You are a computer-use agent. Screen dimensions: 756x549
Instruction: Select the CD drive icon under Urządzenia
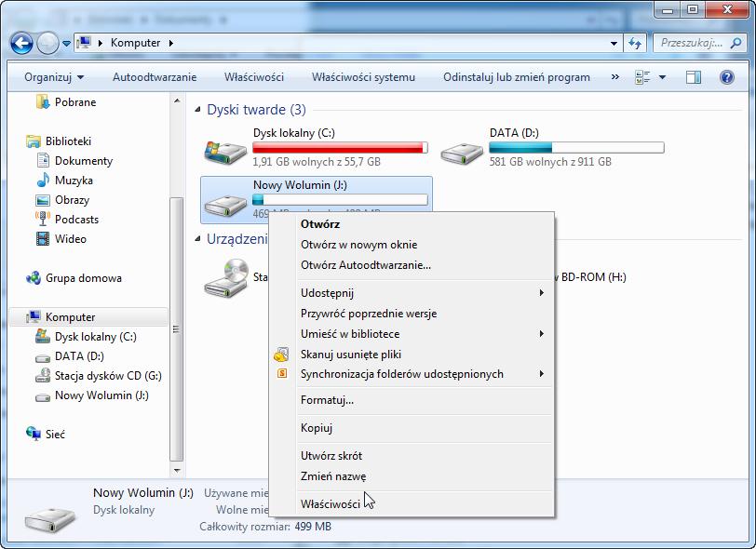pyautogui.click(x=226, y=277)
